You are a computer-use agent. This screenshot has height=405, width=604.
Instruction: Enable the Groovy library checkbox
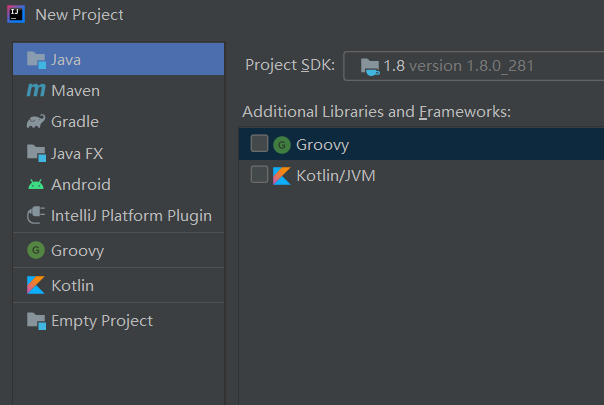(259, 144)
